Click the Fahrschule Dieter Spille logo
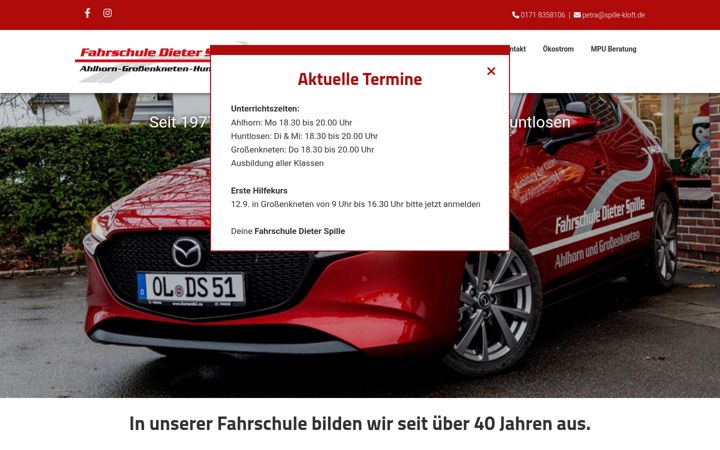 143,62
